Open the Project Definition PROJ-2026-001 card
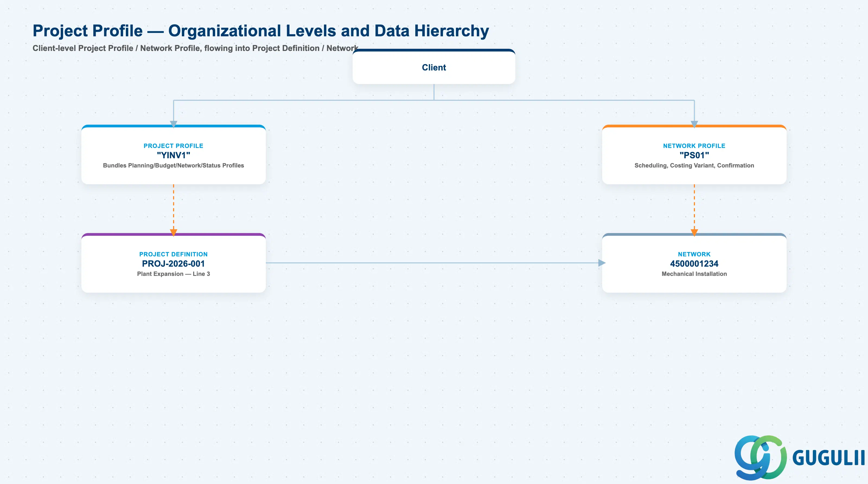This screenshot has height=484, width=868. (x=174, y=263)
